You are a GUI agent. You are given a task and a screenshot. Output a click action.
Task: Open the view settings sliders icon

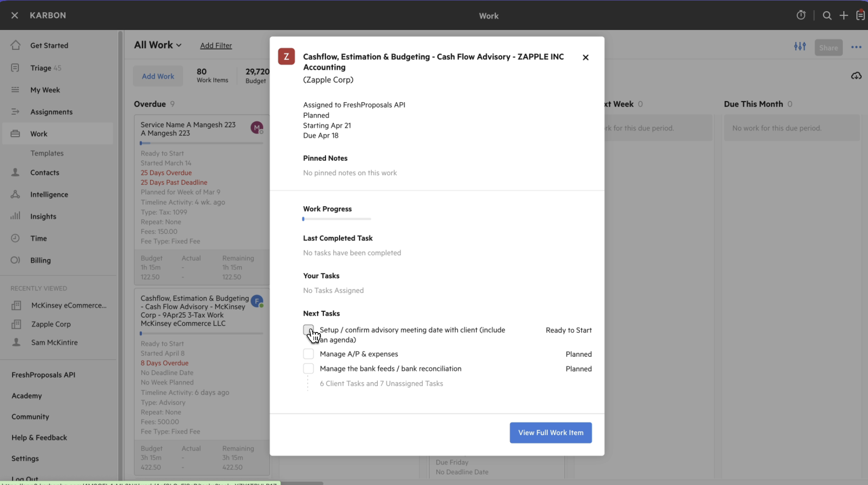(x=800, y=46)
